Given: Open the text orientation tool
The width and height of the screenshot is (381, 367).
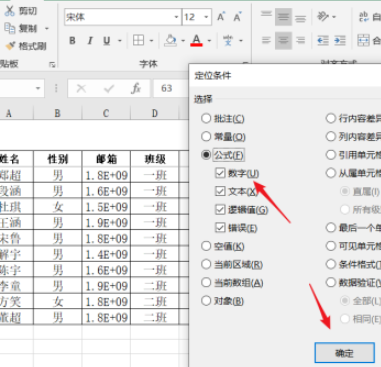Looking at the screenshot, I should [323, 16].
